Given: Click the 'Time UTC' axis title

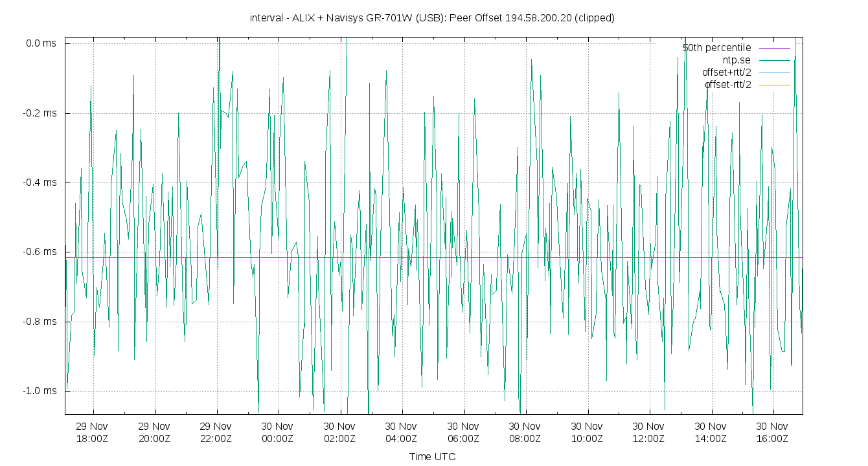Looking at the screenshot, I should coord(432,457).
